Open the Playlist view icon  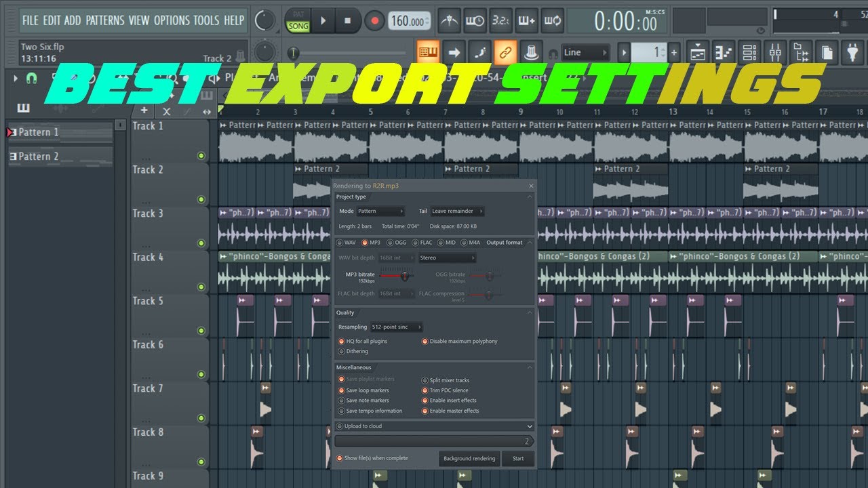coord(696,52)
